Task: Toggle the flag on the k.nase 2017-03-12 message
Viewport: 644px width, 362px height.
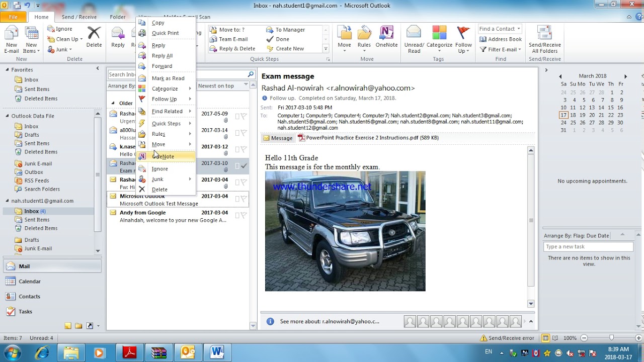Action: [x=244, y=149]
